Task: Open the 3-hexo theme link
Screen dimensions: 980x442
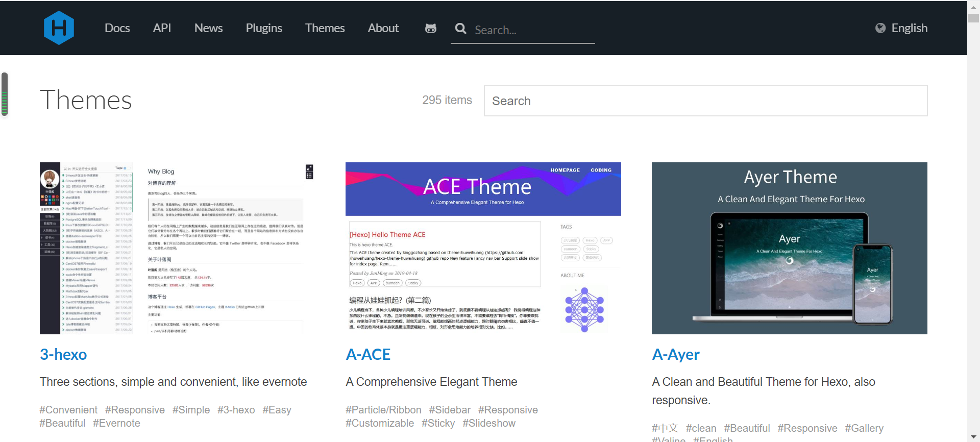Action: click(x=63, y=354)
